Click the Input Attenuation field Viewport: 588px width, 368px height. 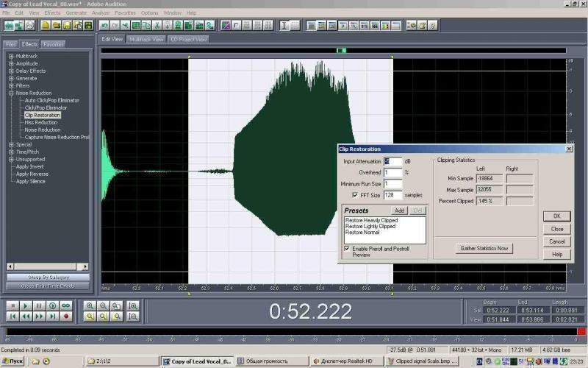coord(392,161)
